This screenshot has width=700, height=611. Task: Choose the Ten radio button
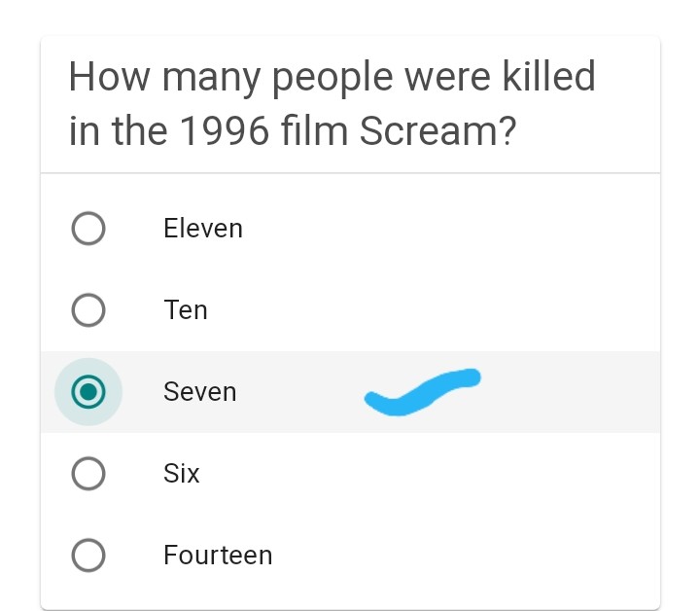coord(88,310)
